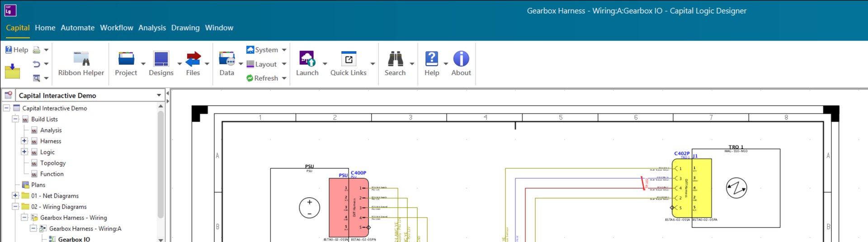
Task: Collapse the project panel with left splitter arrow
Action: point(168,94)
